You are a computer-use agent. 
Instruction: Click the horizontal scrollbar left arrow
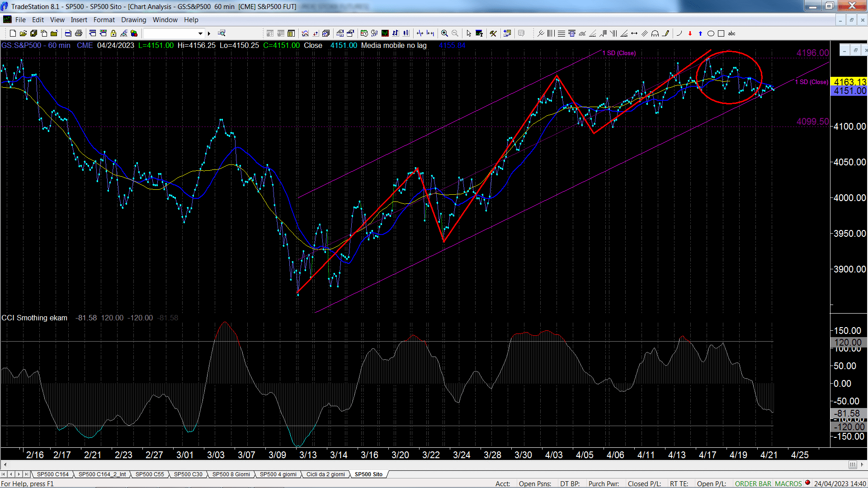point(5,465)
